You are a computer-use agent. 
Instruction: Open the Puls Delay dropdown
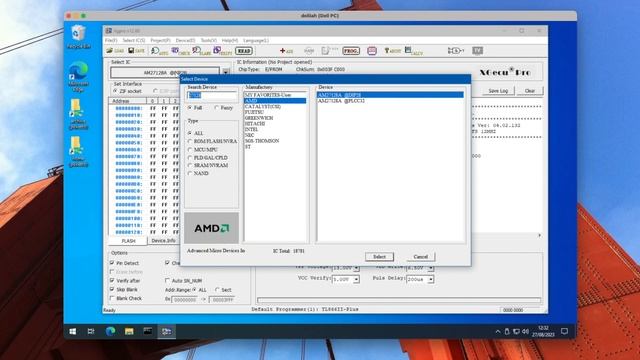point(431,280)
